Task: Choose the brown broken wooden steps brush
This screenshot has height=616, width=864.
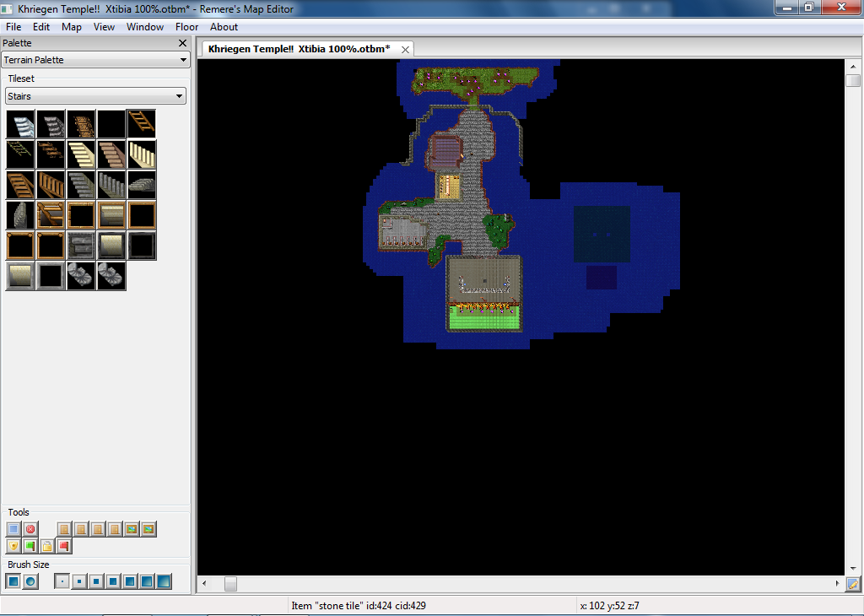Action: point(51,154)
